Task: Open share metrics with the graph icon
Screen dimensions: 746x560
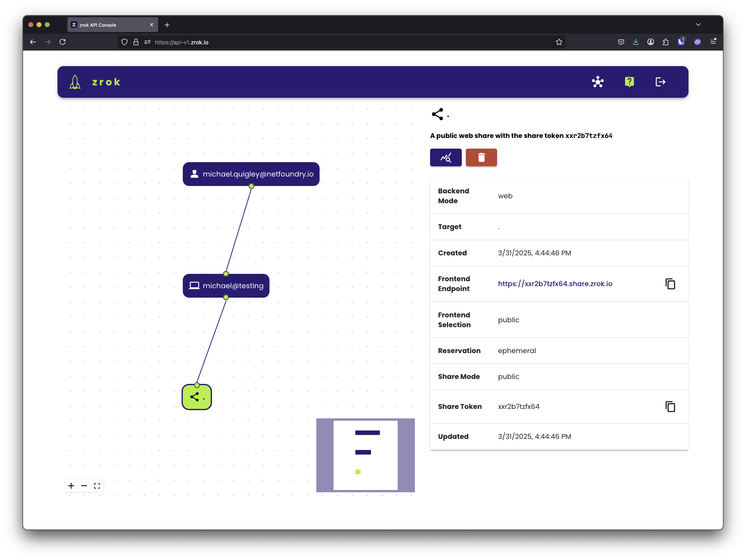Action: pos(446,157)
